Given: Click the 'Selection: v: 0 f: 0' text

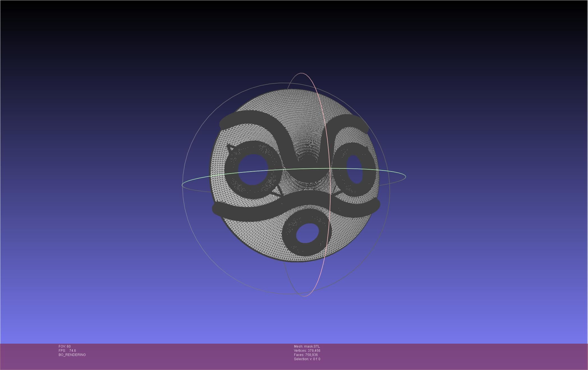Looking at the screenshot, I should point(307,359).
